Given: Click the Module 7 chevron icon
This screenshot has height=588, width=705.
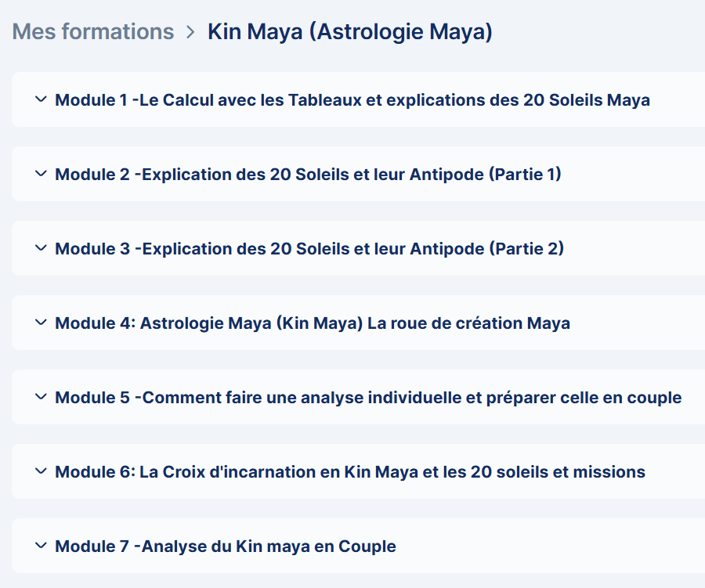Looking at the screenshot, I should 41,546.
